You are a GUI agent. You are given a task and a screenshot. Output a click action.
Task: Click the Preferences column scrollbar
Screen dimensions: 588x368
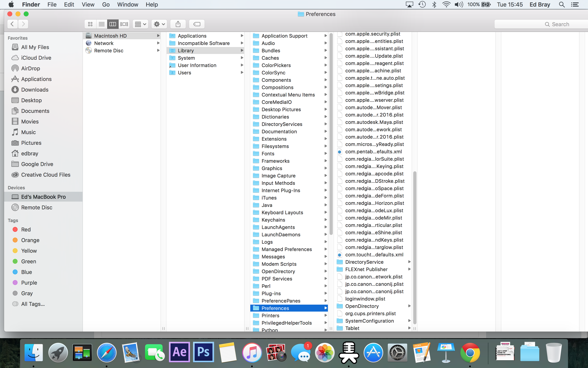tap(415, 248)
